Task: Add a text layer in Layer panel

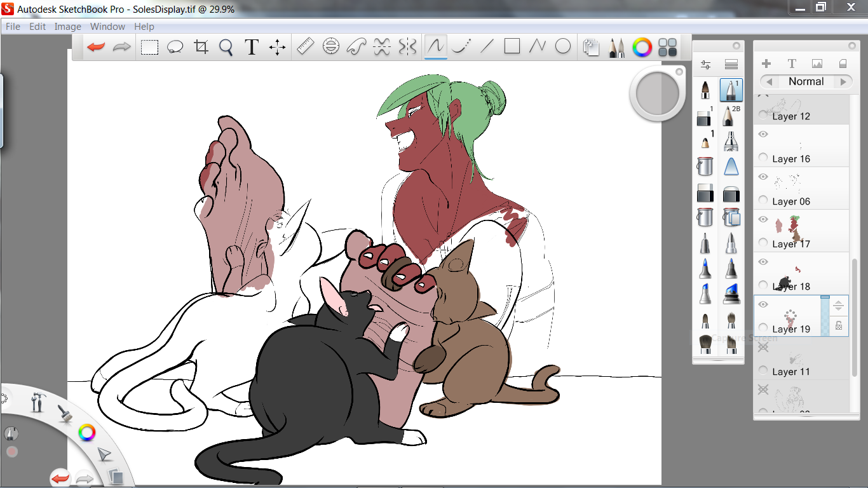Action: (792, 64)
